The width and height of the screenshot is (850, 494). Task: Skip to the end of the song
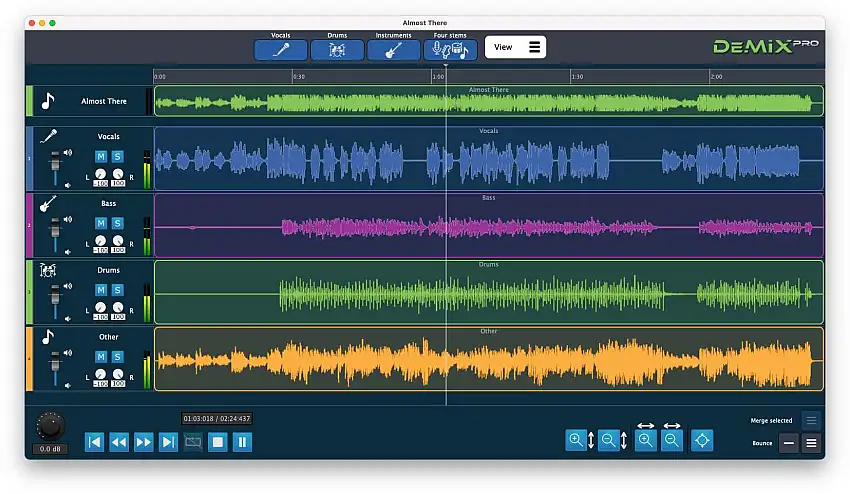coord(168,442)
